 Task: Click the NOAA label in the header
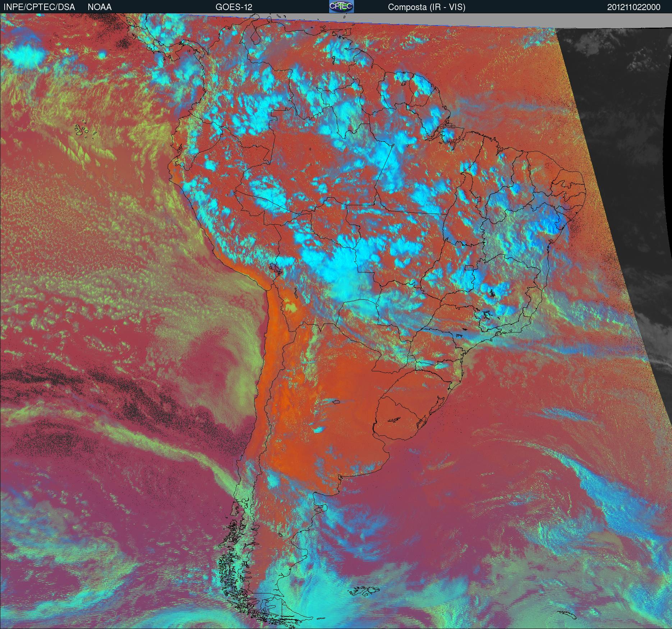100,7
